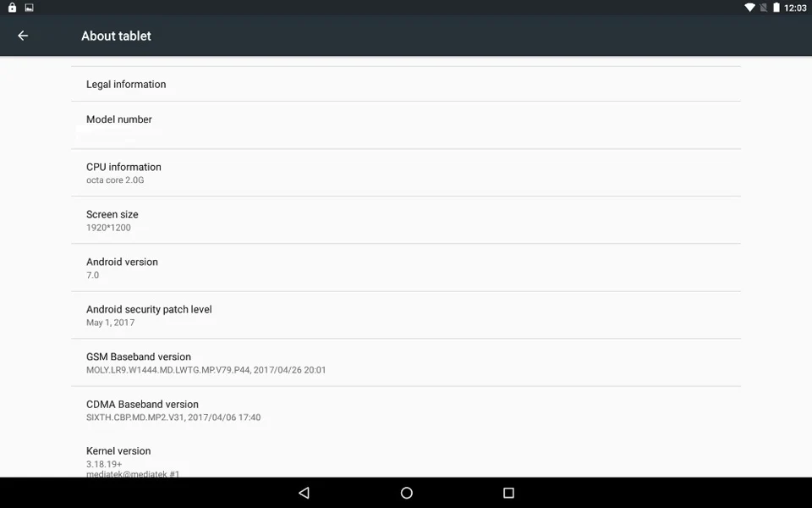The image size is (812, 508).
Task: Tap the image notification icon
Action: (29, 8)
